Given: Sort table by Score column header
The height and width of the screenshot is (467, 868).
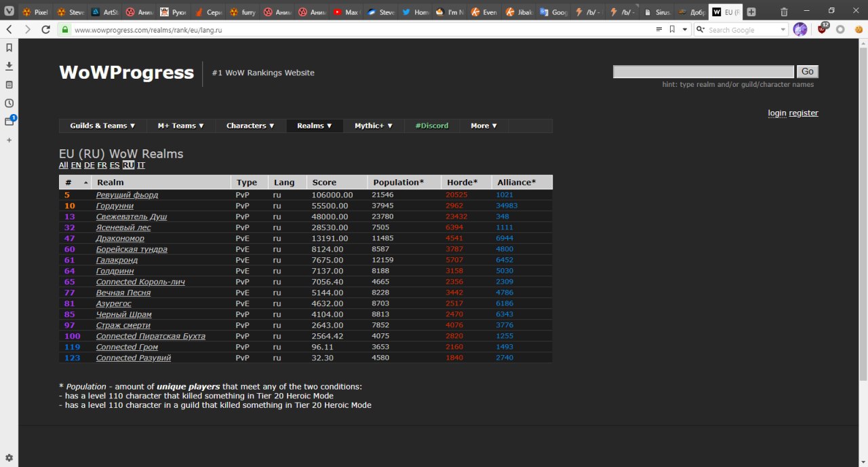Looking at the screenshot, I should click(336, 183).
